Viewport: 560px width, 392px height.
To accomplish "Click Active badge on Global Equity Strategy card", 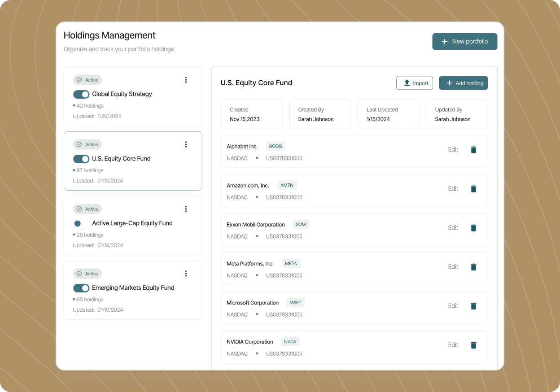I will pyautogui.click(x=87, y=80).
